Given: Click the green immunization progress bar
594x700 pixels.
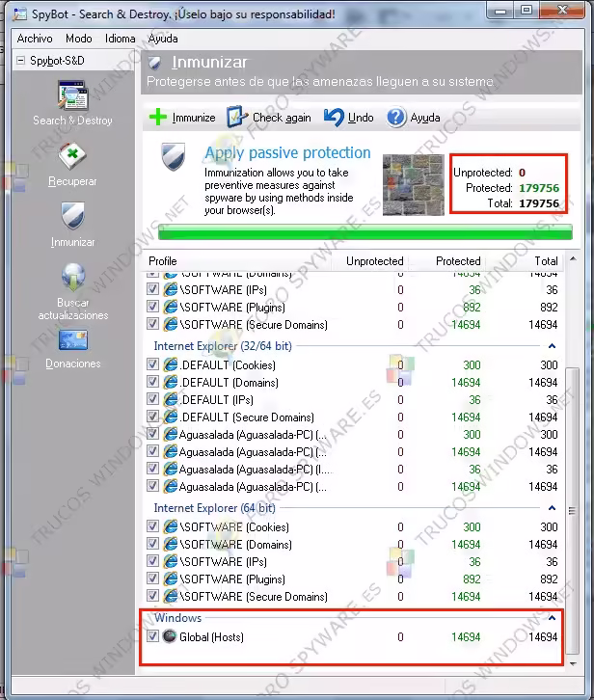Looking at the screenshot, I should point(365,232).
